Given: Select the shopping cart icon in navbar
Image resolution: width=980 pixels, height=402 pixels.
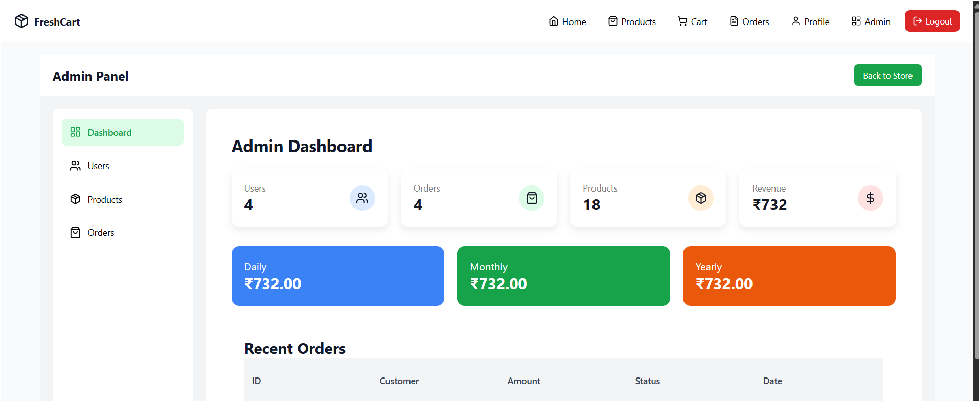Looking at the screenshot, I should tap(681, 21).
